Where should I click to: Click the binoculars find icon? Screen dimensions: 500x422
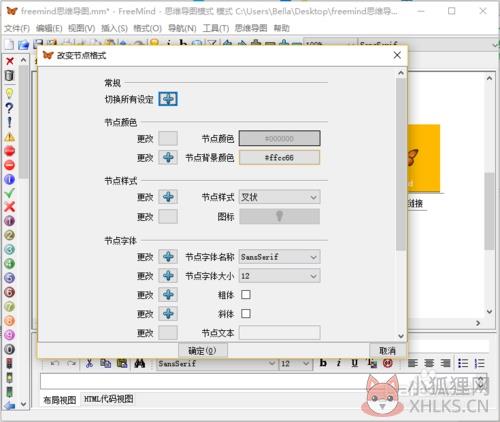click(140, 363)
